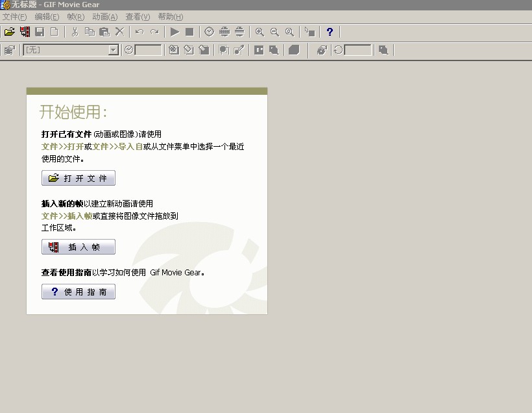This screenshot has width=532, height=413.
Task: Click the square icon with two slots
Action: tap(259, 50)
